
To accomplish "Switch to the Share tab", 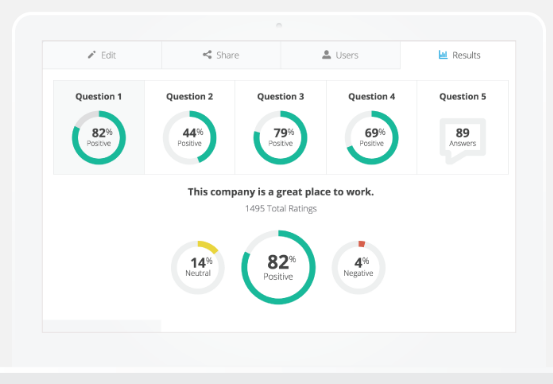I will (221, 55).
